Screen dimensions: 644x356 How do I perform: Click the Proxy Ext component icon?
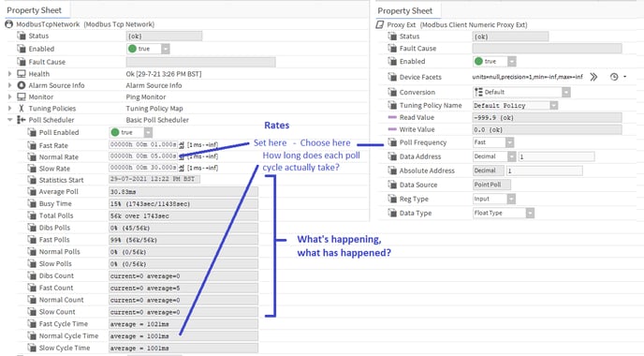coord(380,24)
